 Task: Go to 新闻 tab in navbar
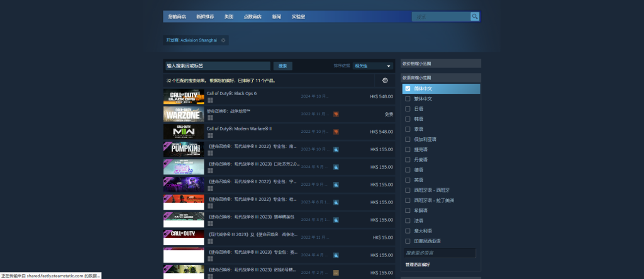277,17
